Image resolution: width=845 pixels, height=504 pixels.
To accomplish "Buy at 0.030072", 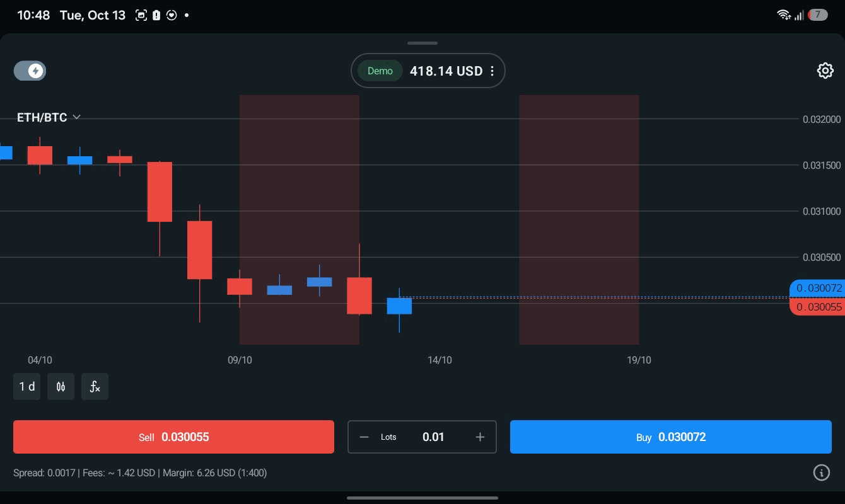I will (x=671, y=437).
